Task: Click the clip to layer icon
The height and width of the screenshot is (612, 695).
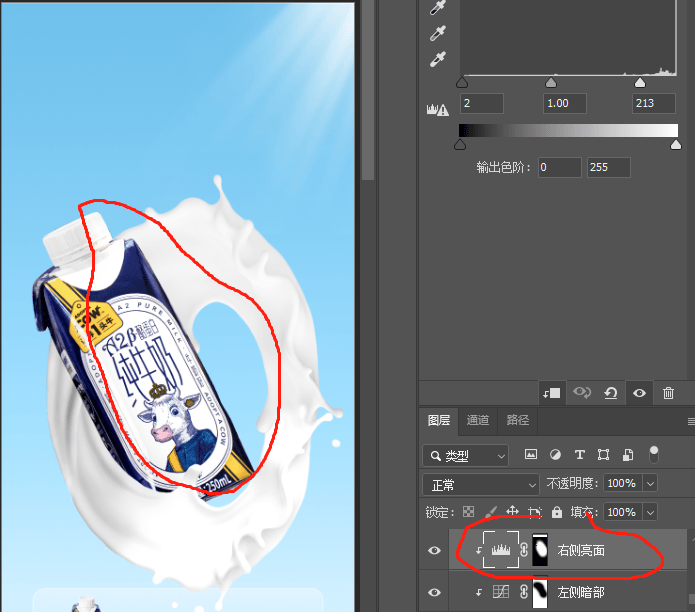Action: pyautogui.click(x=552, y=393)
